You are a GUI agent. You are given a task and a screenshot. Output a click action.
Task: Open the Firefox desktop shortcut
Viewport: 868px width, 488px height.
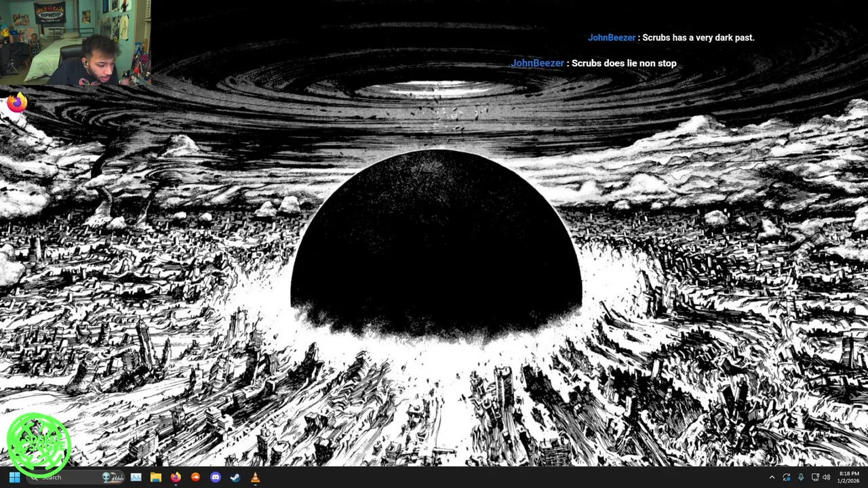click(x=17, y=103)
